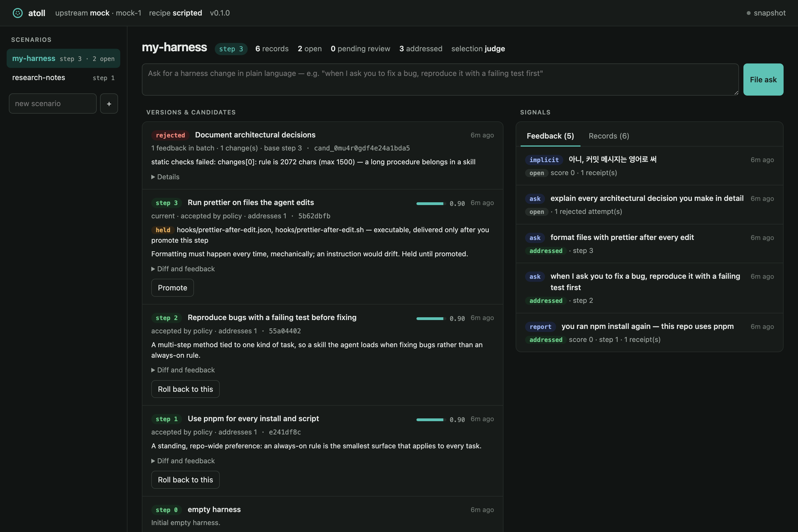Focus the new scenario input field
This screenshot has width=798, height=532.
(53, 103)
